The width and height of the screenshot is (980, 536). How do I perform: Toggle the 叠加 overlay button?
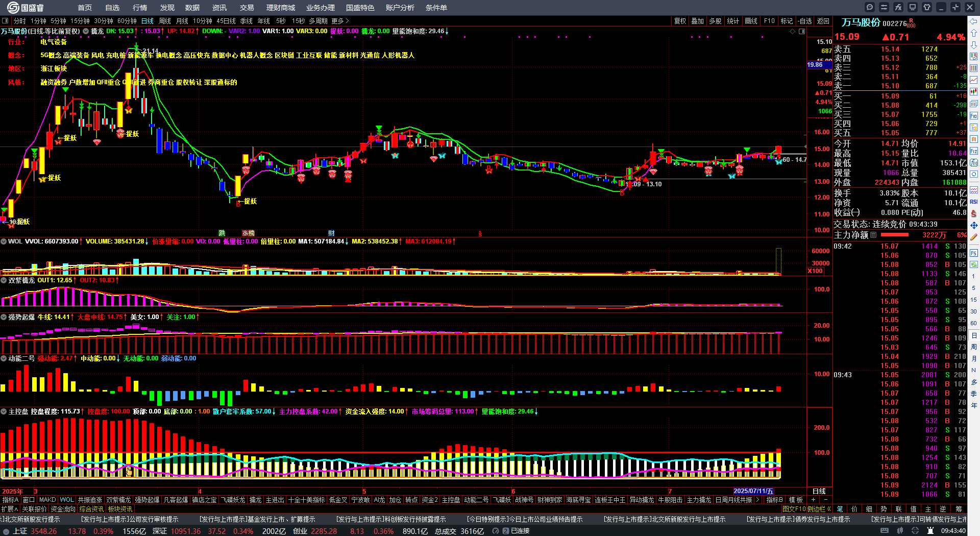pos(698,21)
